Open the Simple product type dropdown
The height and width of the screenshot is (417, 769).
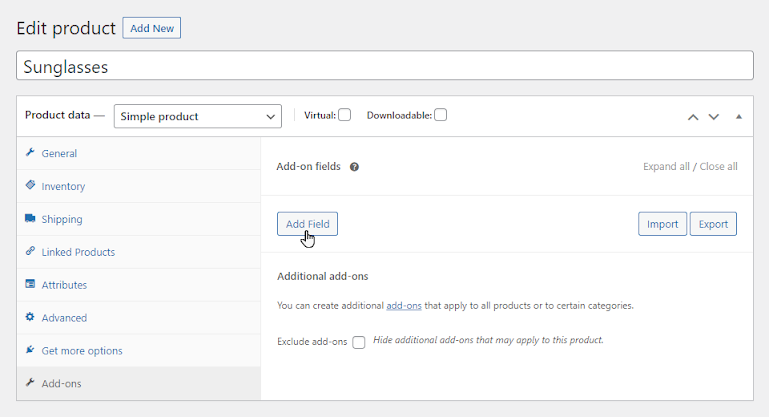(198, 116)
